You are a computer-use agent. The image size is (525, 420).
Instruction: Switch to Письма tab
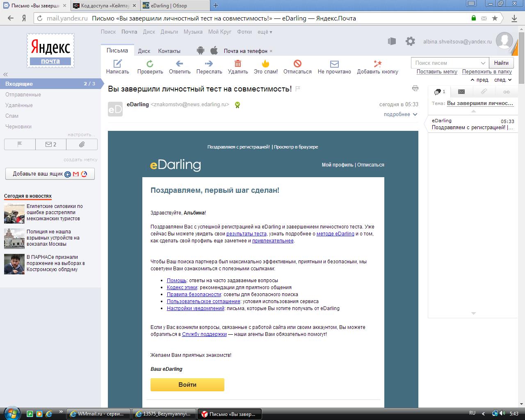(117, 50)
